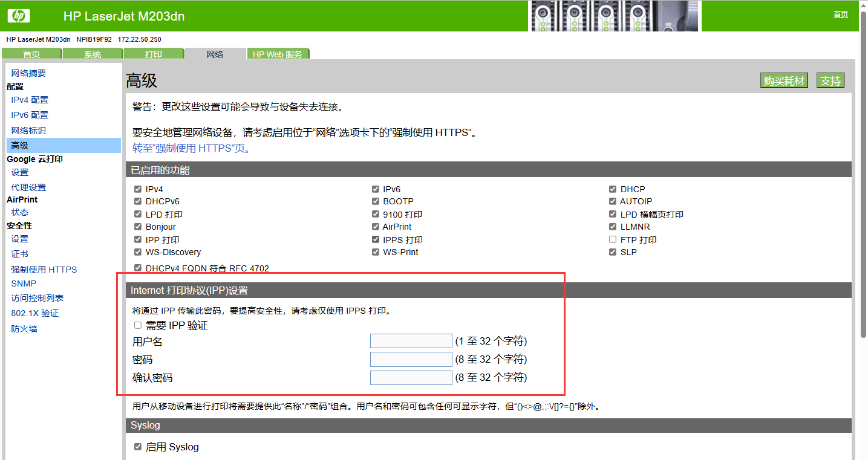Click the HP logo icon
The image size is (868, 460).
[x=19, y=16]
